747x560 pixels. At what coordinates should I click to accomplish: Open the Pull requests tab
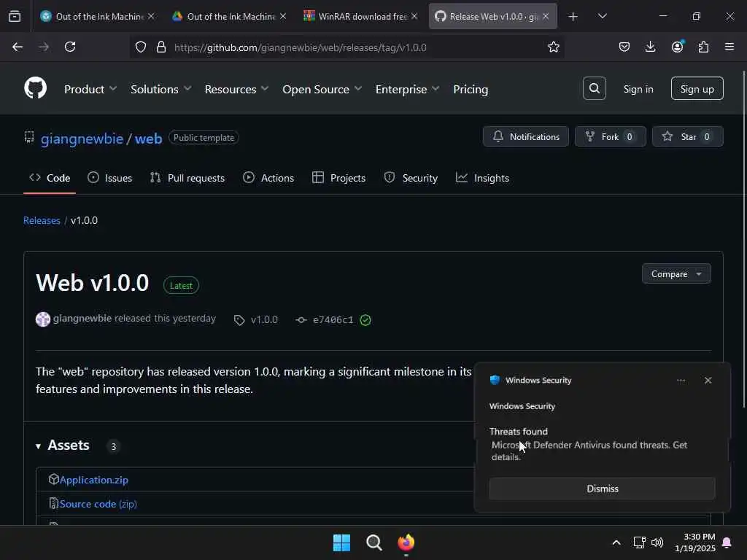coord(187,178)
